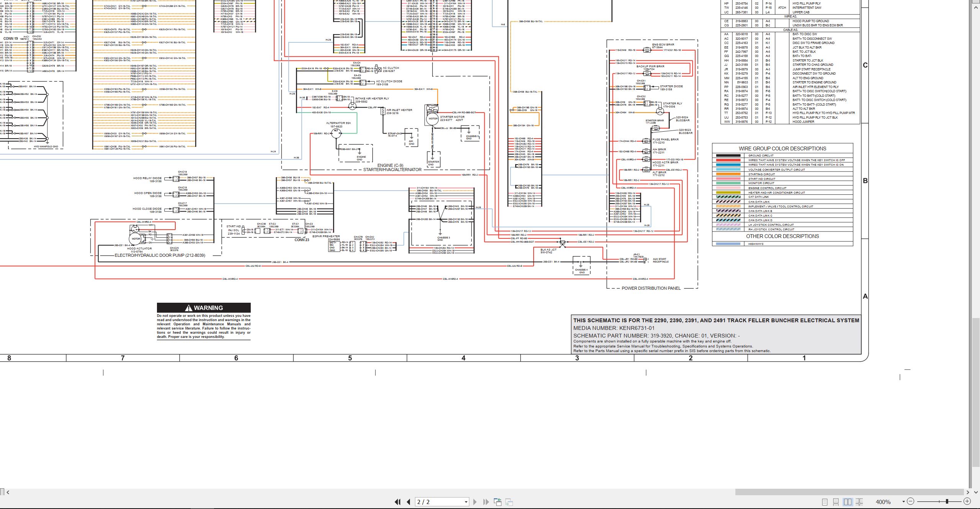Click the WARNING heading box

click(x=204, y=308)
